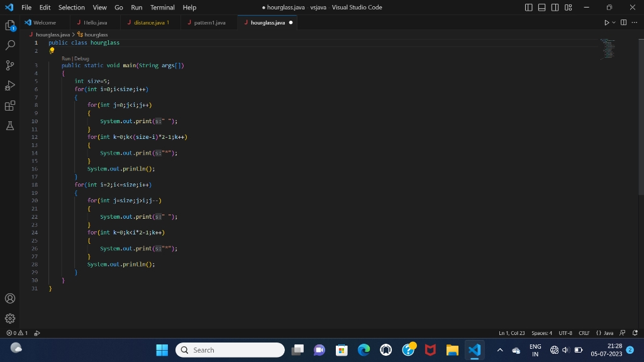The height and width of the screenshot is (362, 644).
Task: Open the Accounts menu icon
Action: tap(10, 299)
